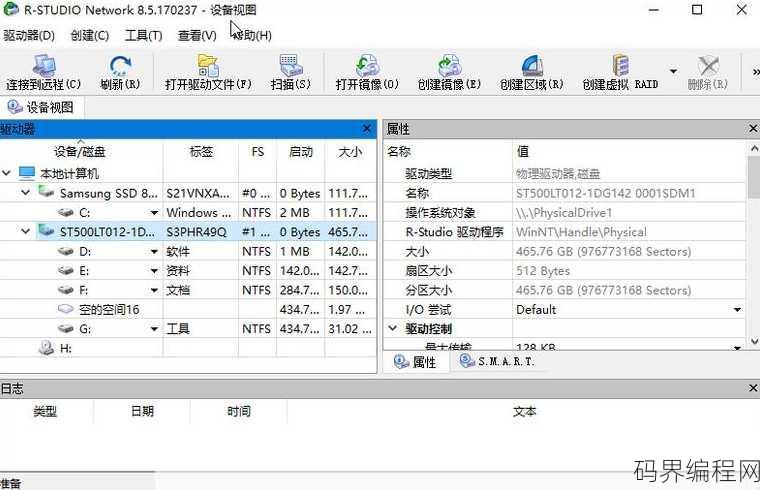Click the 连接到远程 (Connect to remote) toolbar icon

click(x=44, y=66)
